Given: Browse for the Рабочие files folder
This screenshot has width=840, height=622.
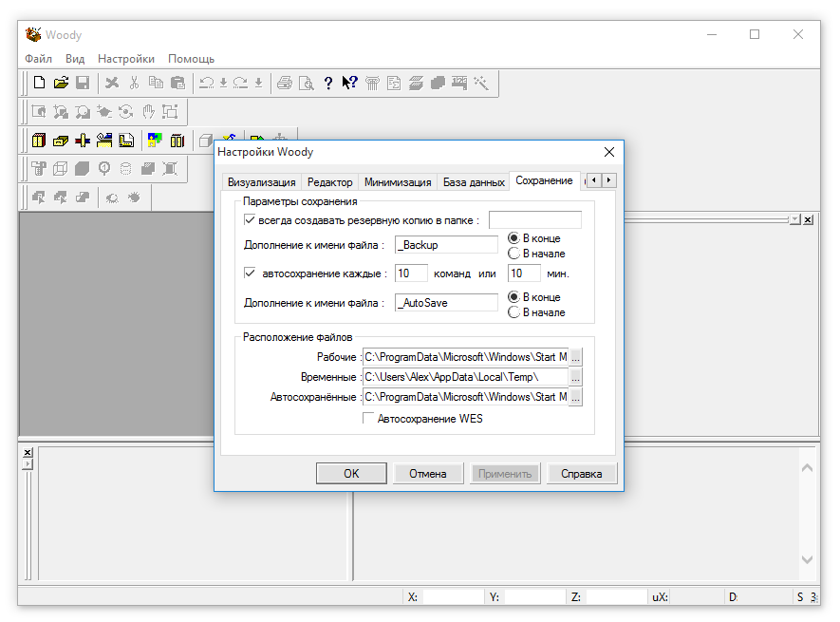Looking at the screenshot, I should pyautogui.click(x=575, y=357).
